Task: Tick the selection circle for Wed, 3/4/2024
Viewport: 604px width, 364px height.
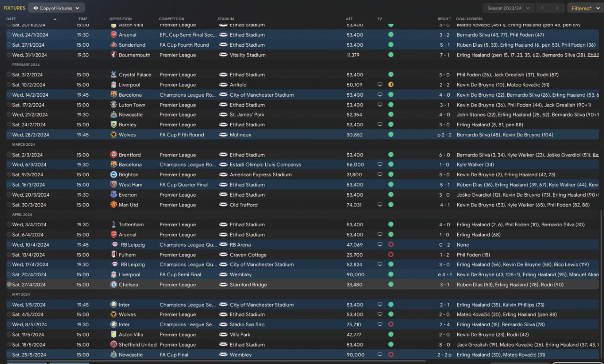Action: point(9,224)
